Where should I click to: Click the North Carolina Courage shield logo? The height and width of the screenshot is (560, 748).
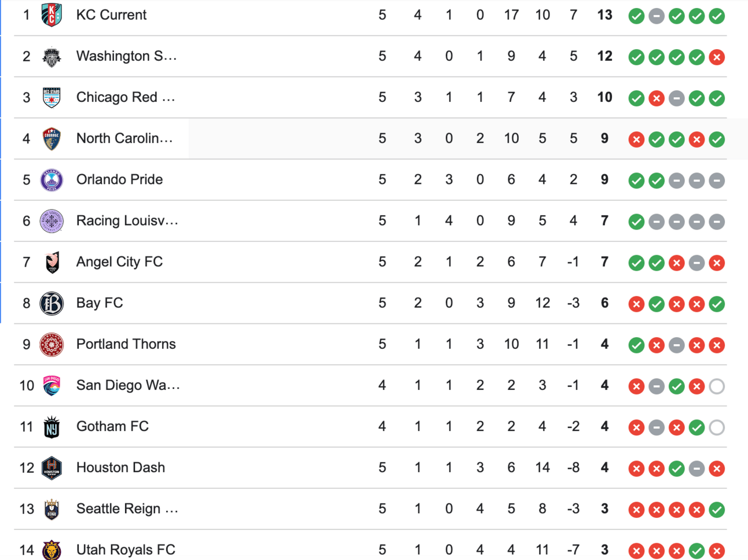[x=52, y=139]
